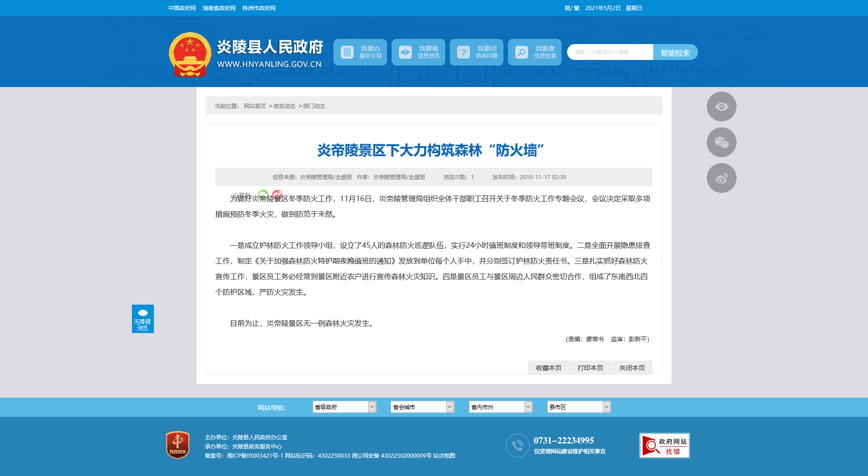The width and height of the screenshot is (868, 476).
Task: Go to 部门动态 breadcrumb
Action: coord(314,106)
